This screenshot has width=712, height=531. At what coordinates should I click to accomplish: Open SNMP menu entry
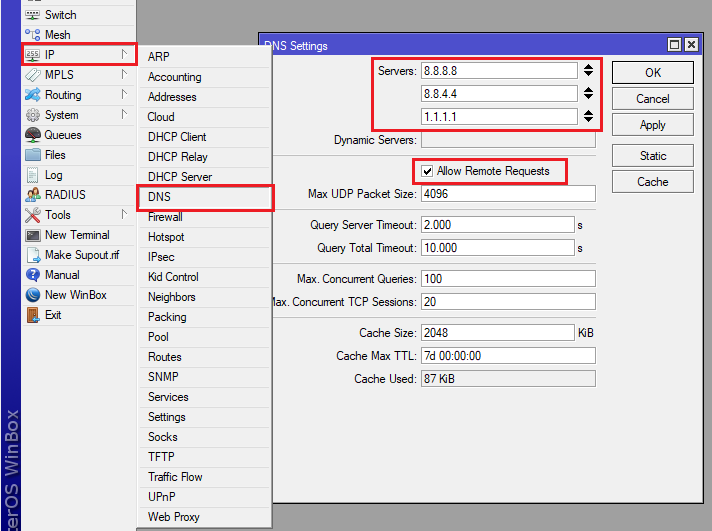tap(204, 377)
